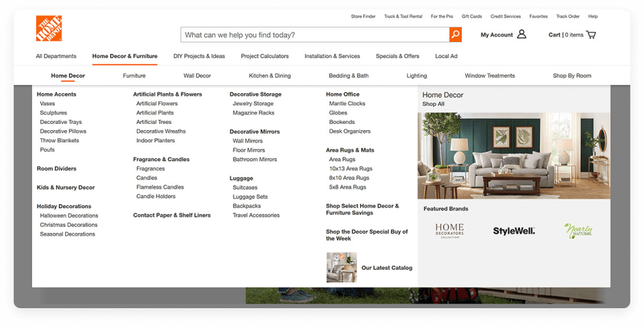Open Decorative Pillows link
Viewport: 644px width, 326px height.
[63, 131]
